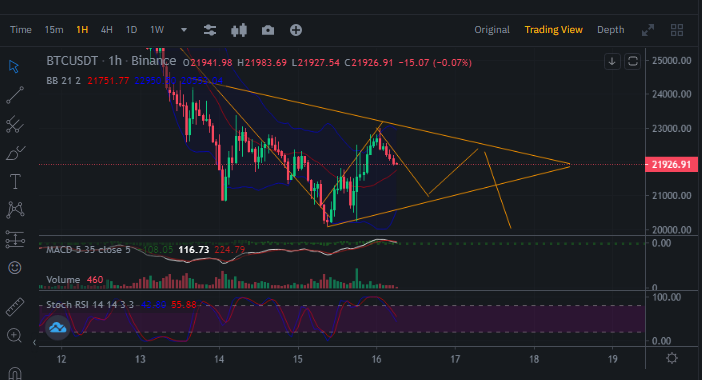Select the Trading View chart tab
This screenshot has height=380, width=702.
click(x=553, y=30)
